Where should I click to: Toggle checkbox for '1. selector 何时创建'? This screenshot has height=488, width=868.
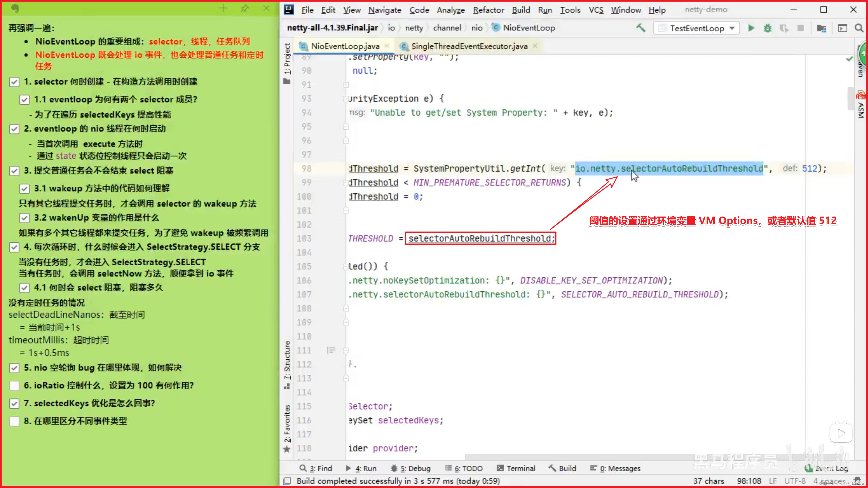14,82
